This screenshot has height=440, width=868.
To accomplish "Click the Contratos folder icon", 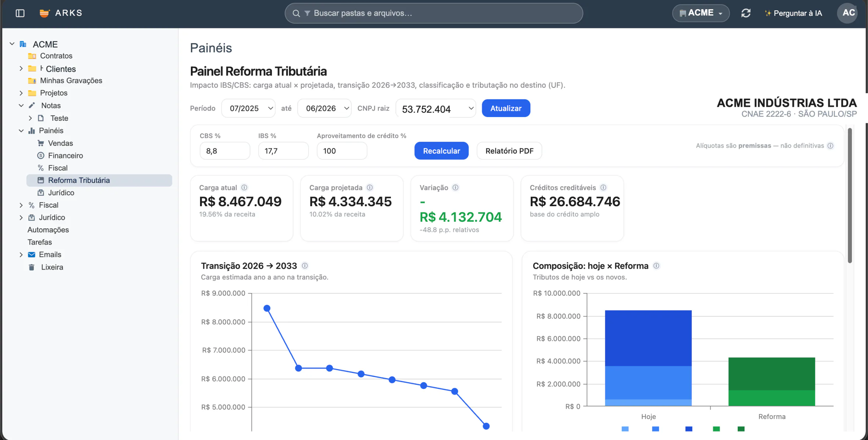I will pyautogui.click(x=32, y=56).
